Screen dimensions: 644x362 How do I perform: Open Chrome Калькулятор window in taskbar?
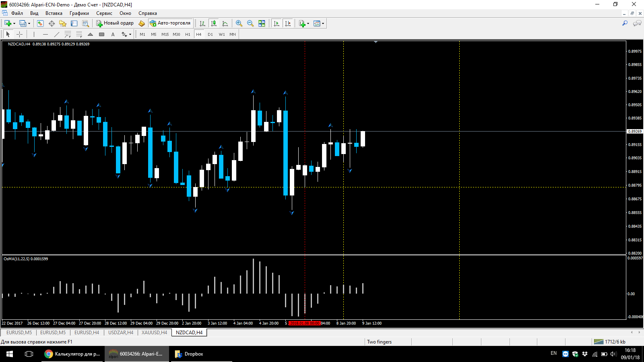[x=72, y=354]
